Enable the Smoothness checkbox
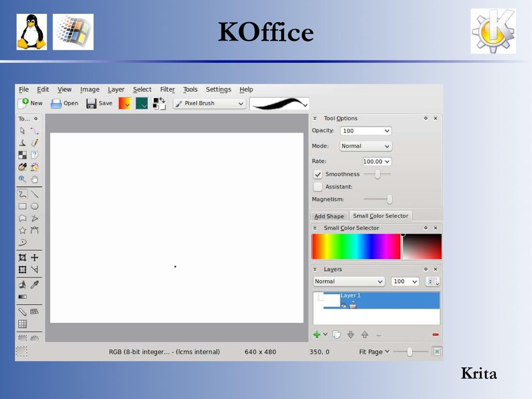Image resolution: width=532 pixels, height=399 pixels. 317,174
